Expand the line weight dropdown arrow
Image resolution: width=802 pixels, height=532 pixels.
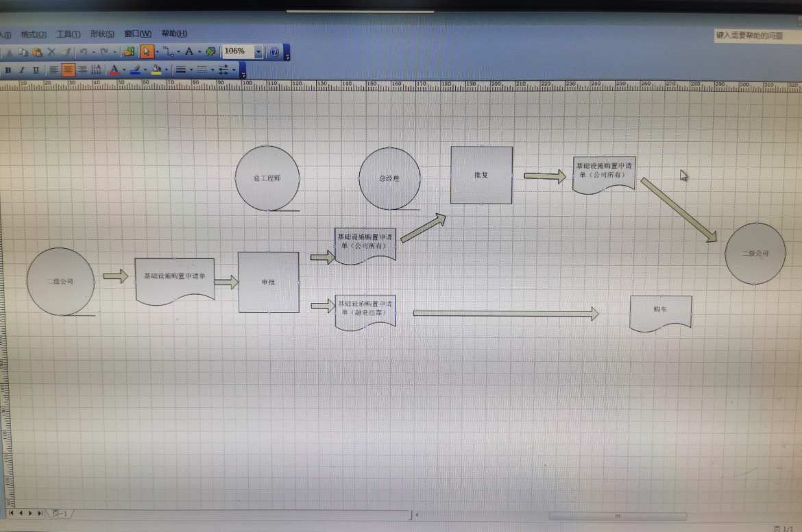tap(191, 70)
